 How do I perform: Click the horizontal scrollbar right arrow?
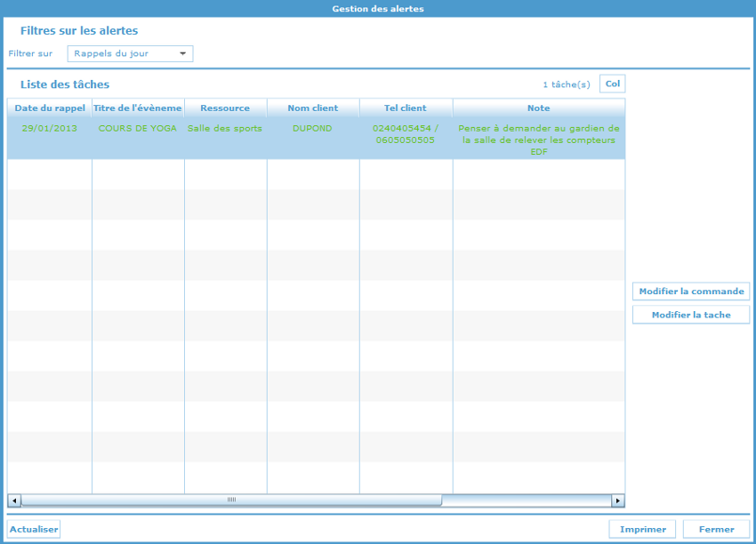pos(617,500)
